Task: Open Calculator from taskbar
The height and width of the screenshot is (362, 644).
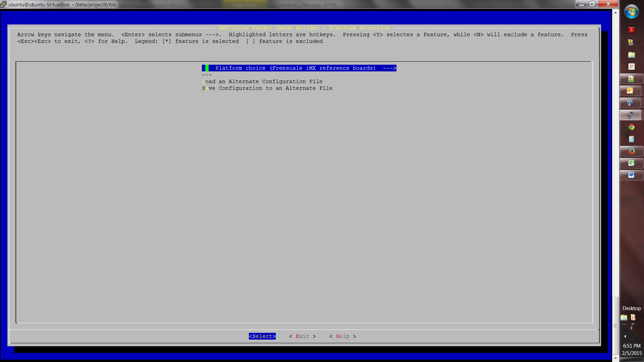Action: pos(631,139)
